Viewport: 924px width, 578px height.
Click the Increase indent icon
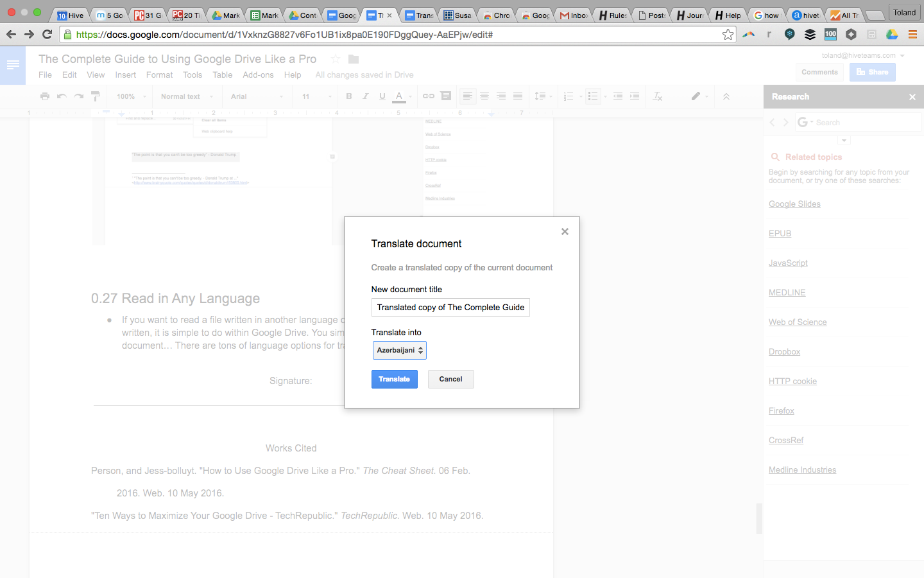point(635,96)
